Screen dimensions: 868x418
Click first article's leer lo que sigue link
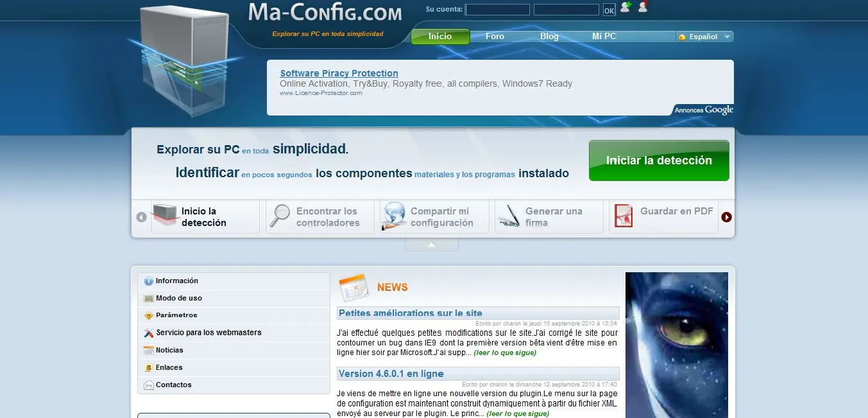pyautogui.click(x=505, y=353)
